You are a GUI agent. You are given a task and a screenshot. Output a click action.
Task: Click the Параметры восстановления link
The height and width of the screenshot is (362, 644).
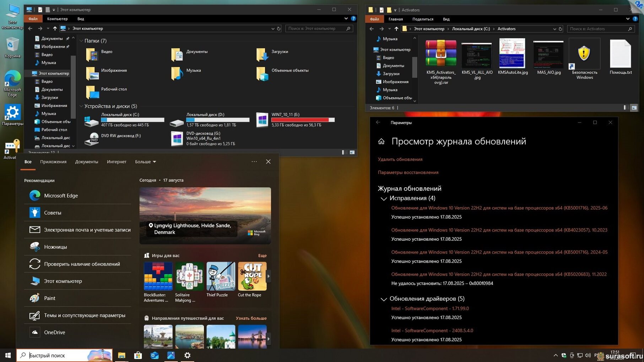pos(408,172)
